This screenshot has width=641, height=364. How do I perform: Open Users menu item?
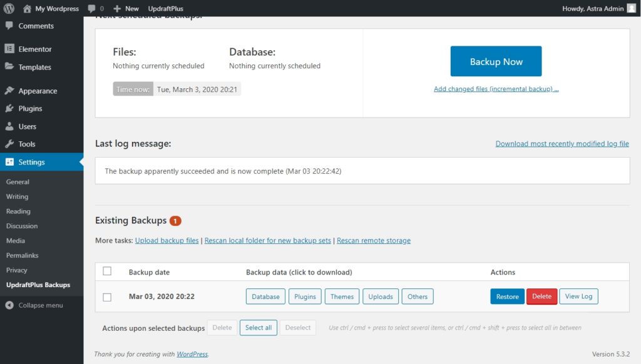[27, 126]
